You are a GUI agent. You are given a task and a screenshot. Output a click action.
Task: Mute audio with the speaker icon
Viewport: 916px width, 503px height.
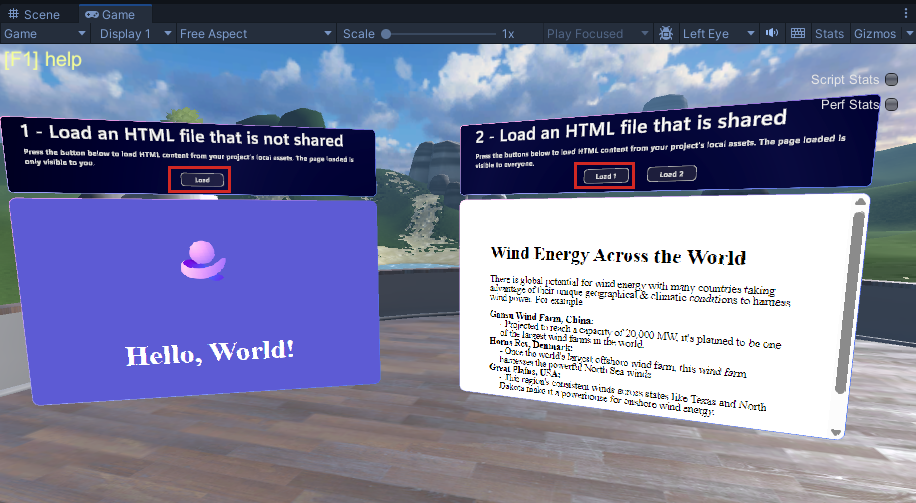coord(772,33)
